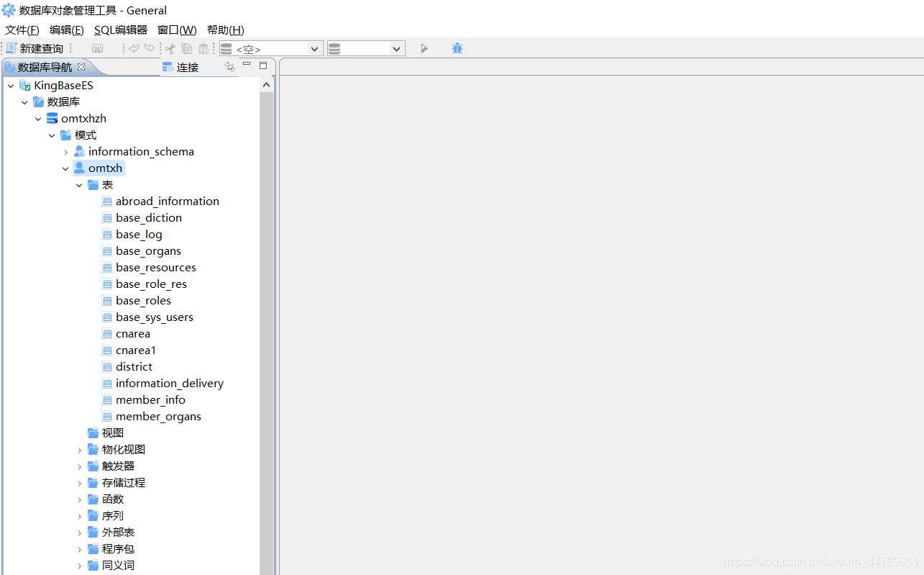Open the 编辑(E) menu
924x575 pixels.
[67, 30]
